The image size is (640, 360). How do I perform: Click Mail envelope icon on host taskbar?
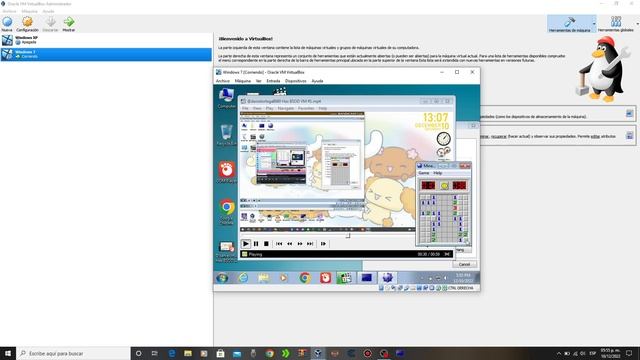[237, 353]
